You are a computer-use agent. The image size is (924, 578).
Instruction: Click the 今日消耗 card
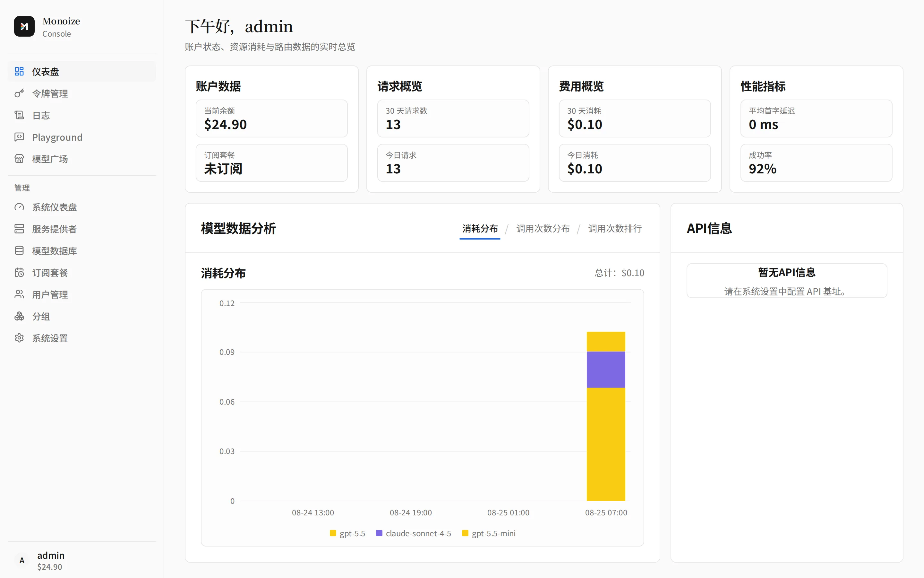tap(635, 163)
